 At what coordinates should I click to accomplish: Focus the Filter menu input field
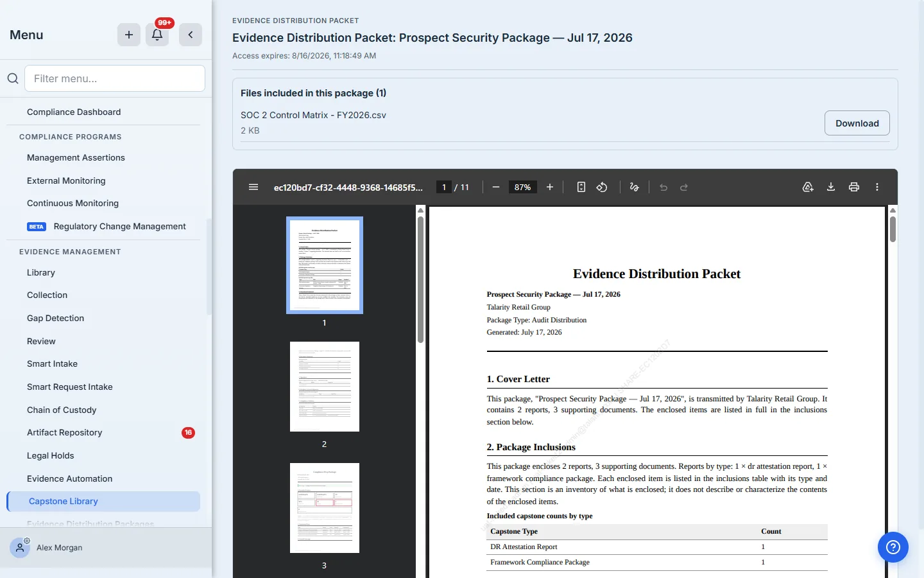click(115, 78)
